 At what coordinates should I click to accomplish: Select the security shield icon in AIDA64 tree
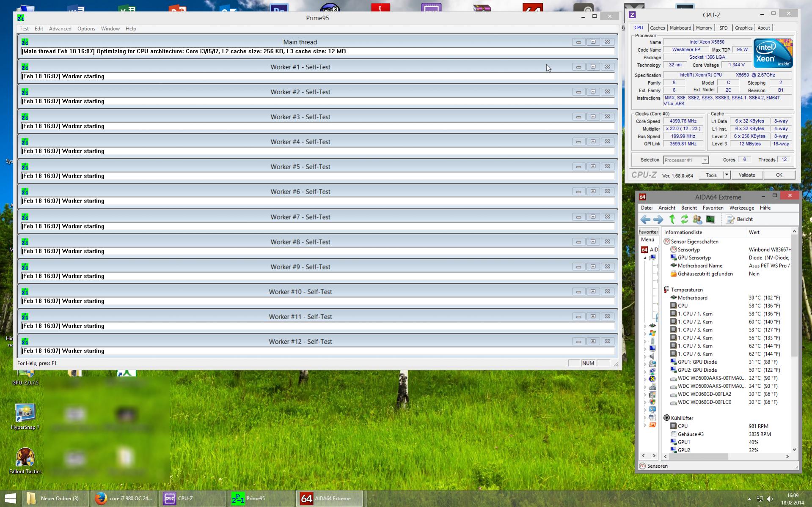(652, 402)
